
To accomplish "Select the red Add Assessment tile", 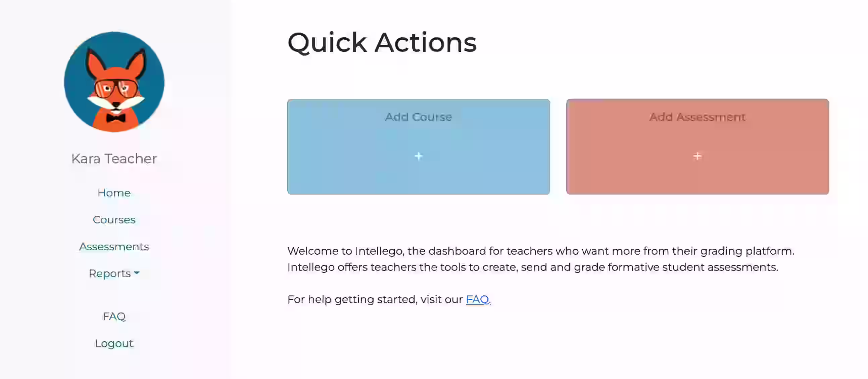I will [697, 147].
